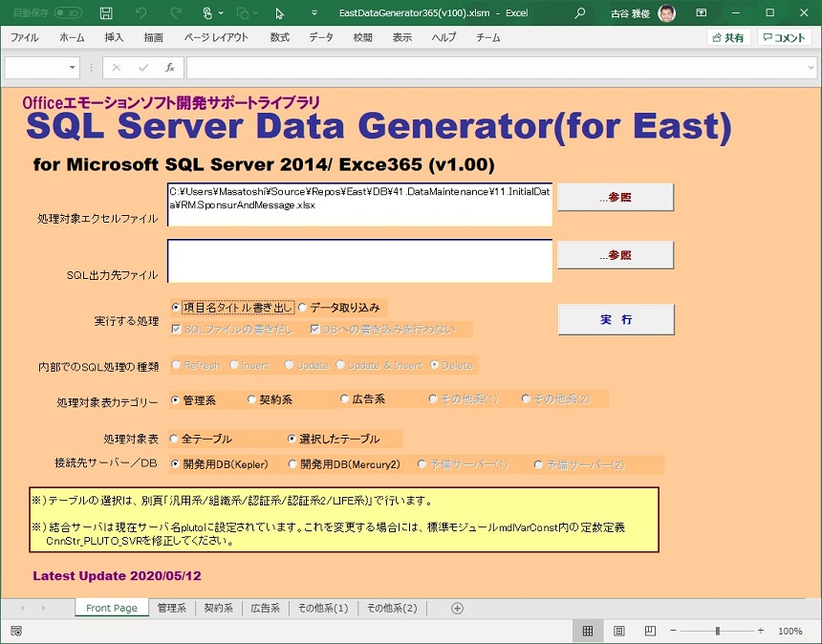
Task: Select 管理系 category radio button
Action: click(176, 400)
